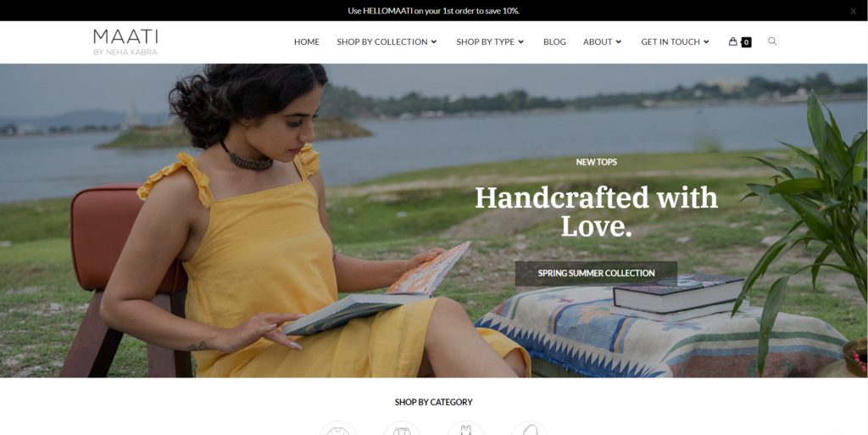Click the MAATI by Neha Kabra logo
Screen dimensions: 868x435
pos(125,42)
